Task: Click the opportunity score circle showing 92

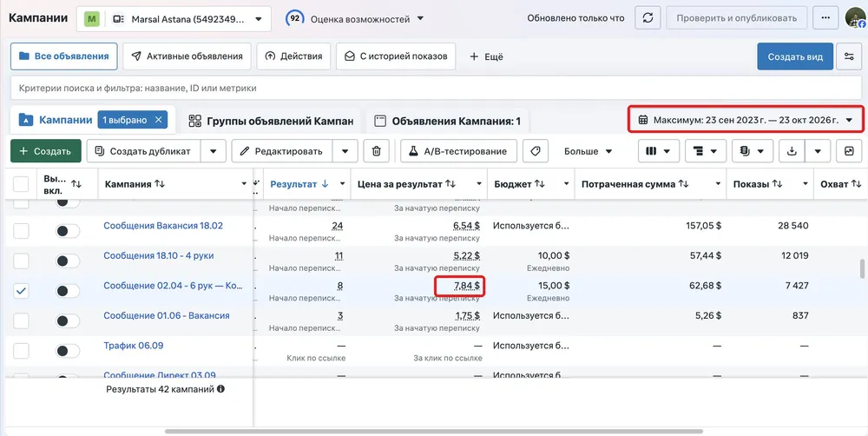Action: [295, 19]
